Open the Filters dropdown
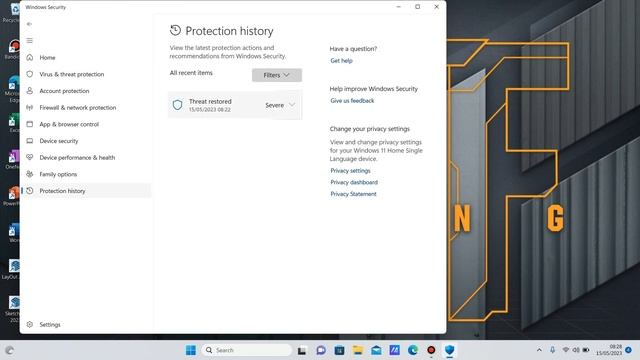 tap(277, 75)
